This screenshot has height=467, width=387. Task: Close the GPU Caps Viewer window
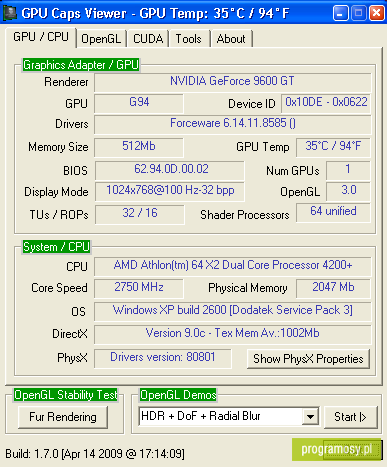pyautogui.click(x=377, y=13)
